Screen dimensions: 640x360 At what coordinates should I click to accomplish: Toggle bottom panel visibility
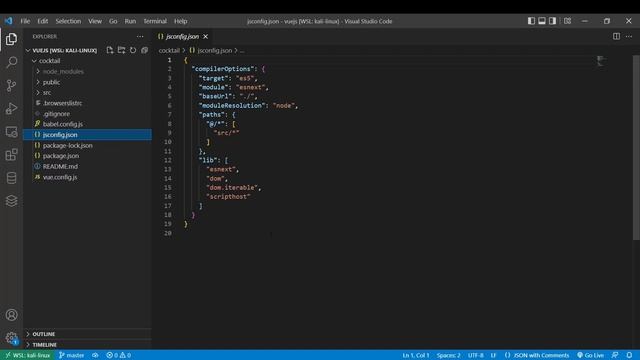(x=542, y=21)
